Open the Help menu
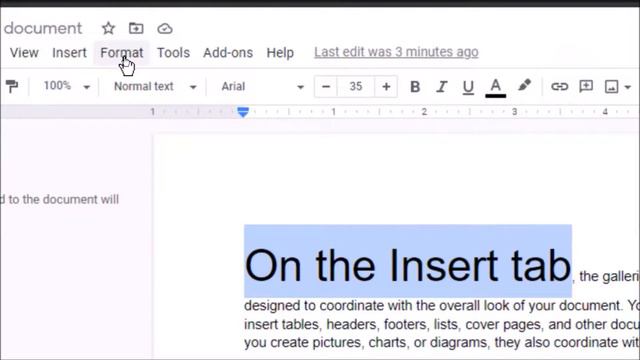The width and height of the screenshot is (640, 360). pyautogui.click(x=280, y=53)
